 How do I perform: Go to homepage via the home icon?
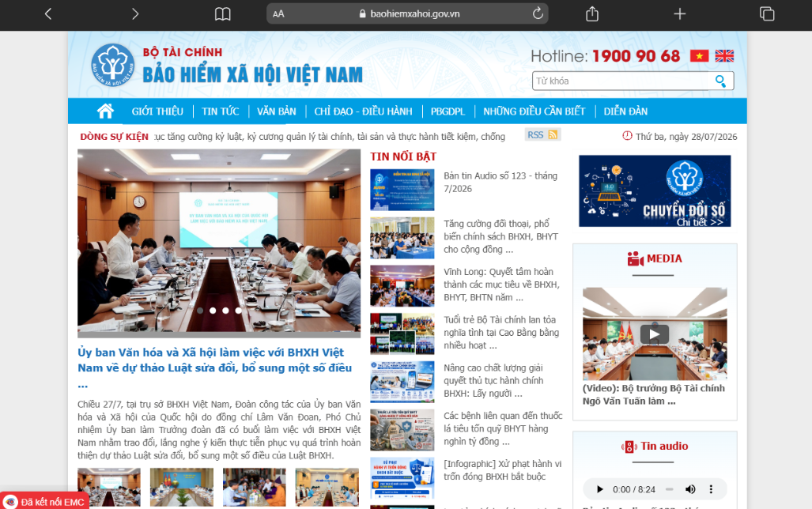coord(105,111)
